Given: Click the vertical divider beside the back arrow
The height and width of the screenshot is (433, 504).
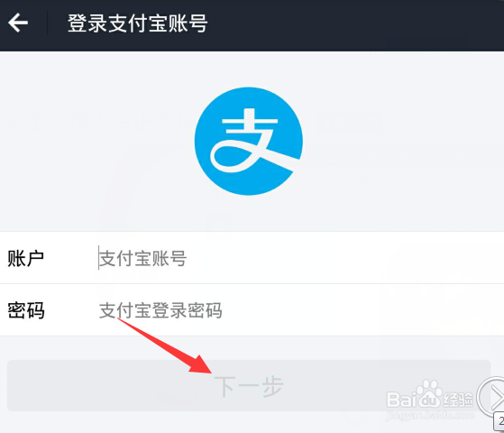Looking at the screenshot, I should [48, 23].
